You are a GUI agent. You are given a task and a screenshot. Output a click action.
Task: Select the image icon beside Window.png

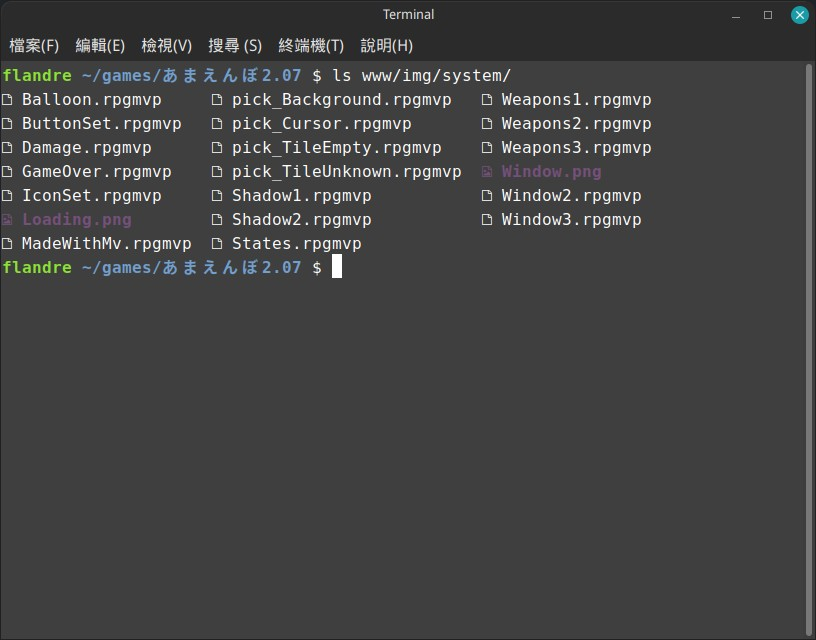tap(488, 171)
